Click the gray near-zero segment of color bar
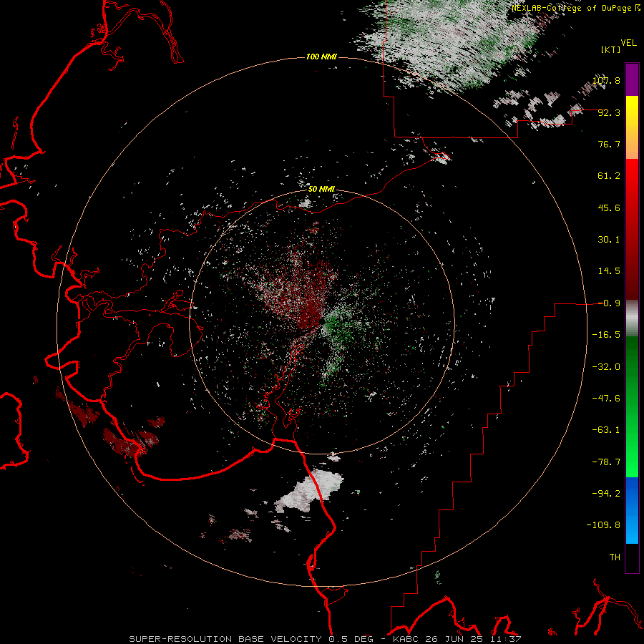The image size is (644, 644). 632,318
